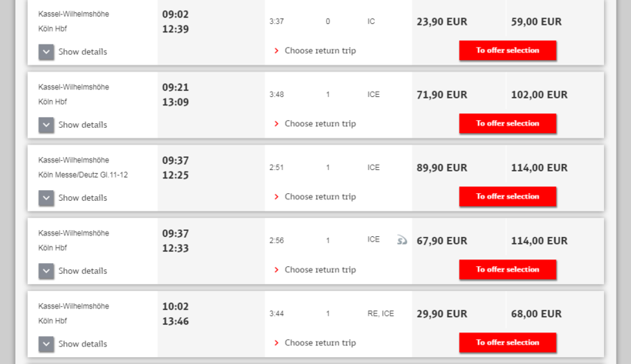Select the 59,00 EUR flexible price
The width and height of the screenshot is (631, 364).
coord(536,22)
